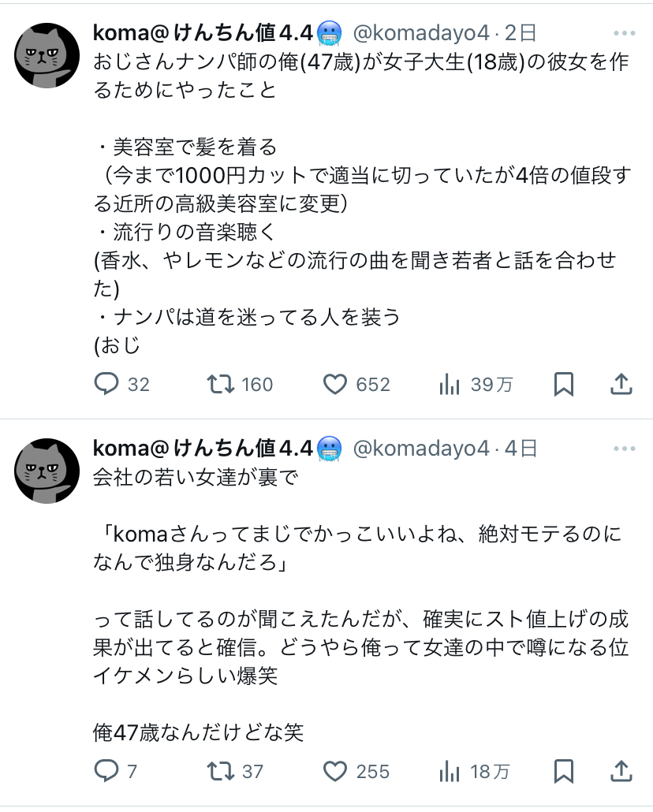Reply to the second tweet (7 replies)

(106, 770)
